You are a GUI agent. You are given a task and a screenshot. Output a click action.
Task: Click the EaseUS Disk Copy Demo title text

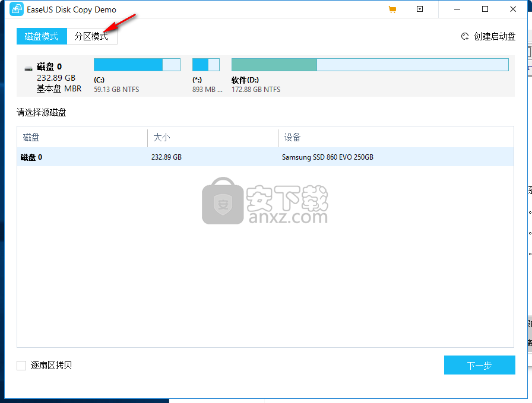72,9
